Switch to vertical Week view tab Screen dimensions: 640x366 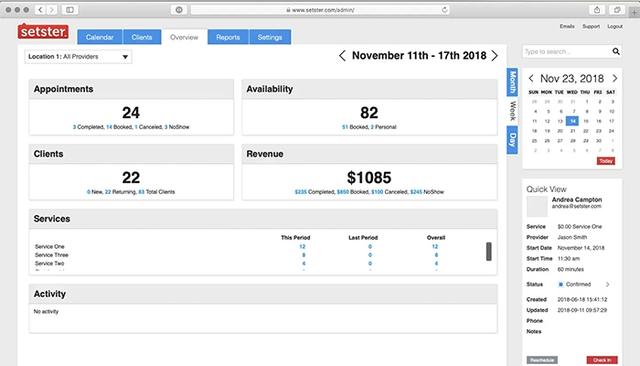coord(512,111)
